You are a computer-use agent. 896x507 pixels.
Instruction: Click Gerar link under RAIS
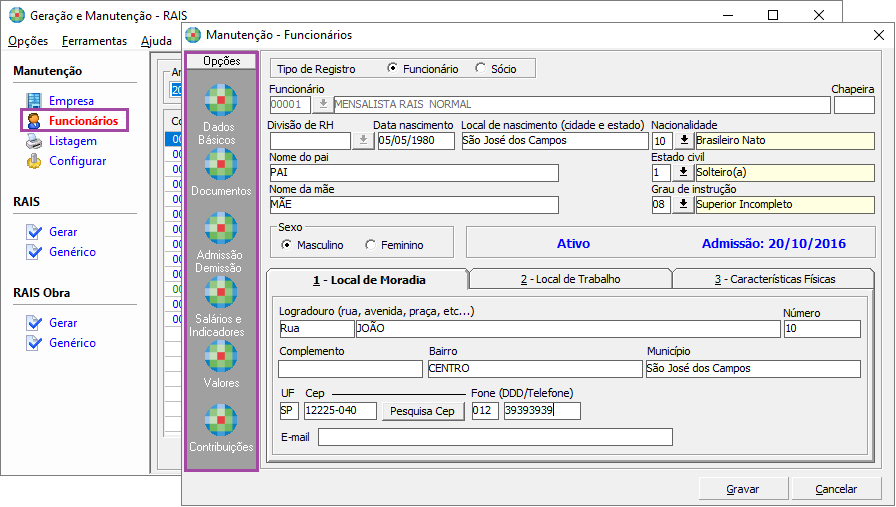(x=63, y=231)
